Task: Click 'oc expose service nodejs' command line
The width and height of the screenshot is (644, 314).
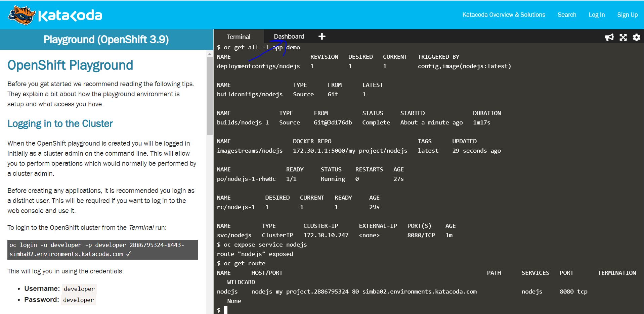Action: tap(262, 245)
